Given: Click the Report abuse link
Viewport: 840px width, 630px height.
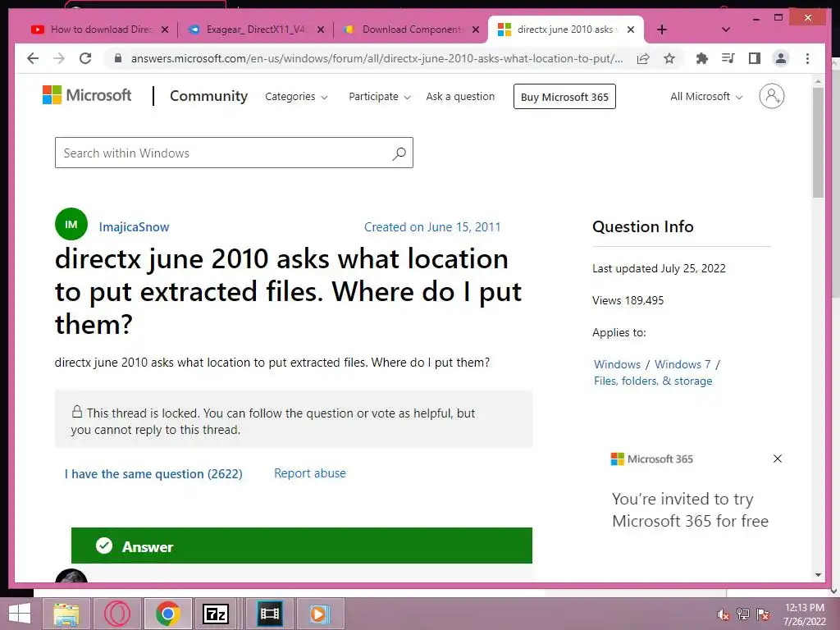Looking at the screenshot, I should pyautogui.click(x=309, y=473).
